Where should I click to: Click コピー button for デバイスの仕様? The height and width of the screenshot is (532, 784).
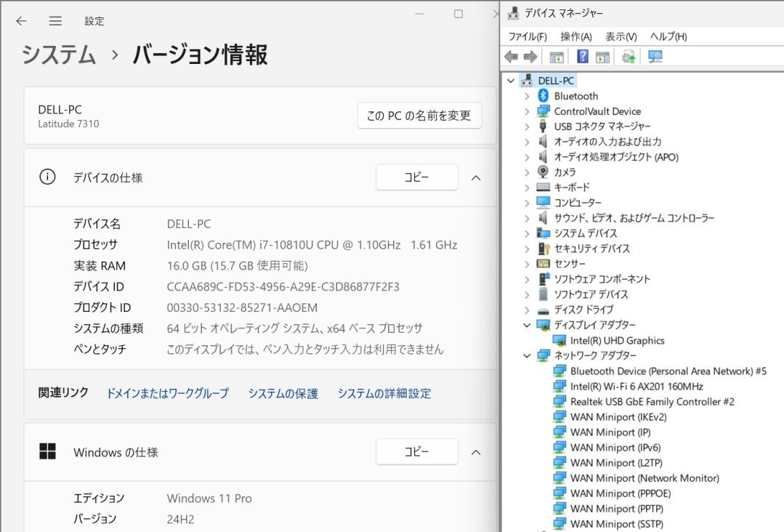tap(416, 177)
